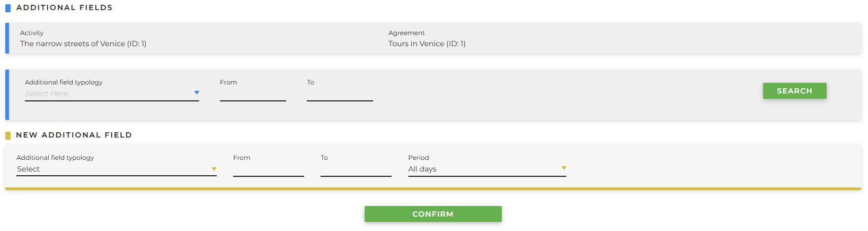Click the To field under New Additional Field
The image size is (868, 231).
pos(356,170)
